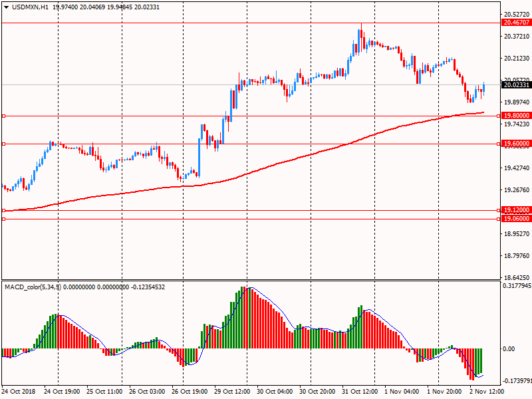Click the 19.26760 price scale value
The height and width of the screenshot is (399, 532).
coord(517,190)
